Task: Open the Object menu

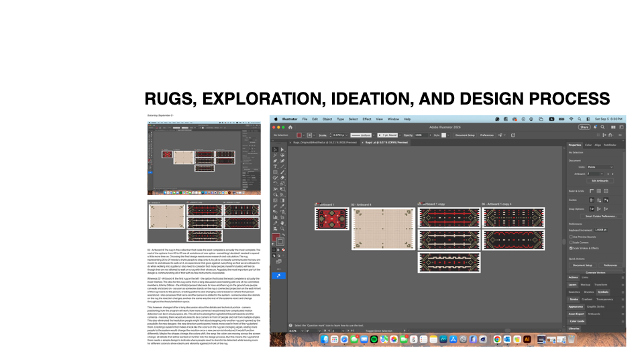Action: click(327, 119)
